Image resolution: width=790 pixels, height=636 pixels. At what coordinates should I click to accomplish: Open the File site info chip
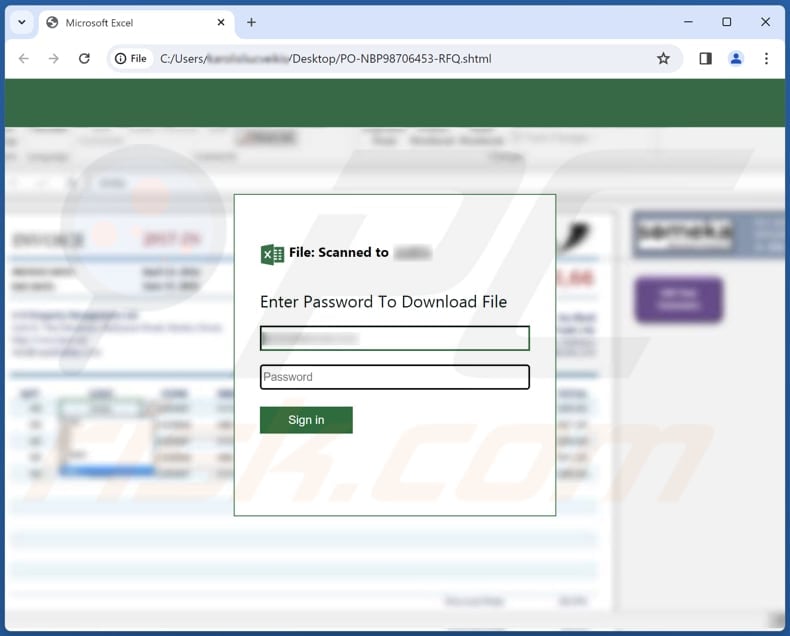(x=130, y=59)
